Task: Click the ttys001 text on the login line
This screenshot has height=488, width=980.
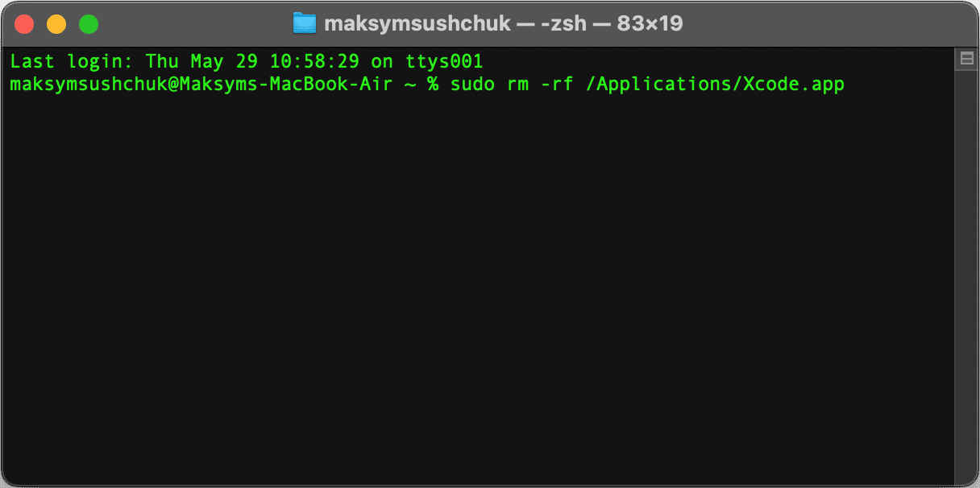Action: 444,61
